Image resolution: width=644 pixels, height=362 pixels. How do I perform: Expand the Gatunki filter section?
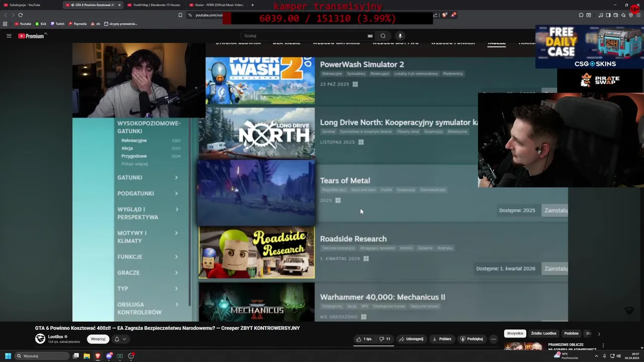[x=148, y=177]
